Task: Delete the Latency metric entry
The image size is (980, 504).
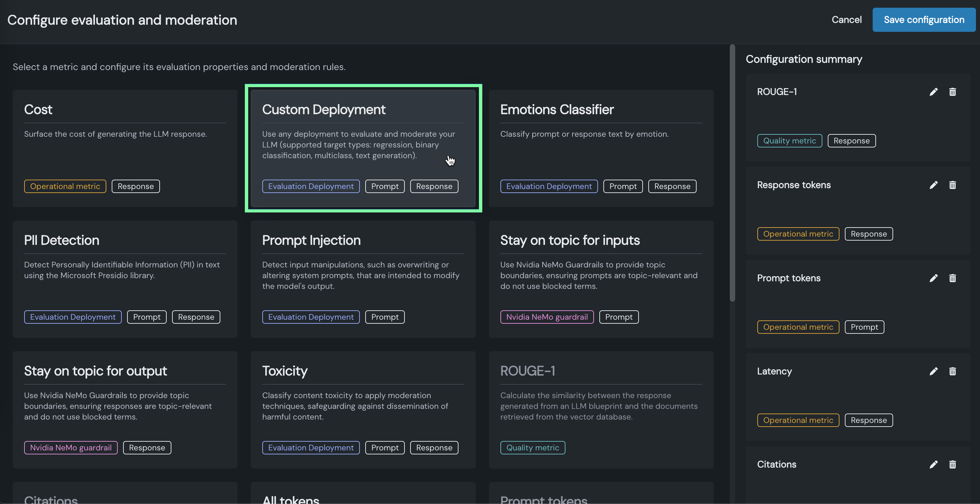Action: tap(952, 371)
